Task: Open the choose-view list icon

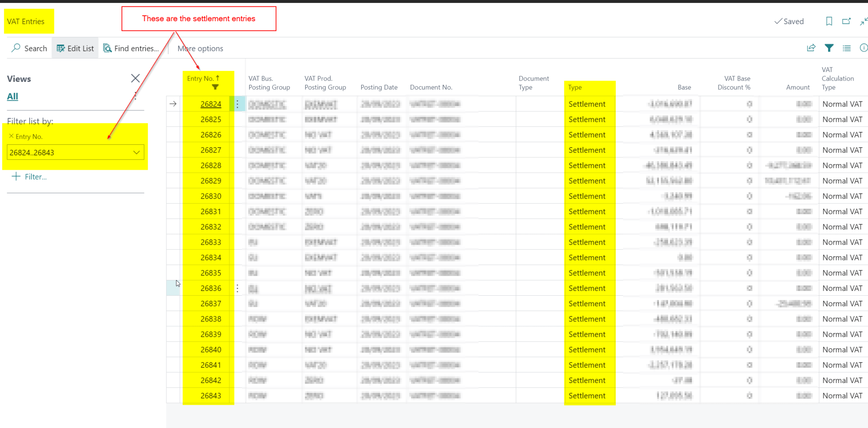Action: pos(846,48)
